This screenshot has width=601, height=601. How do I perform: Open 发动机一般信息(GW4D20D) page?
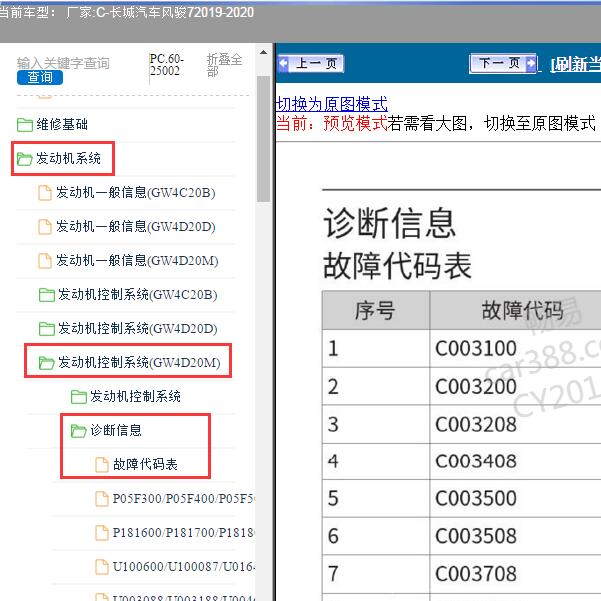point(136,227)
